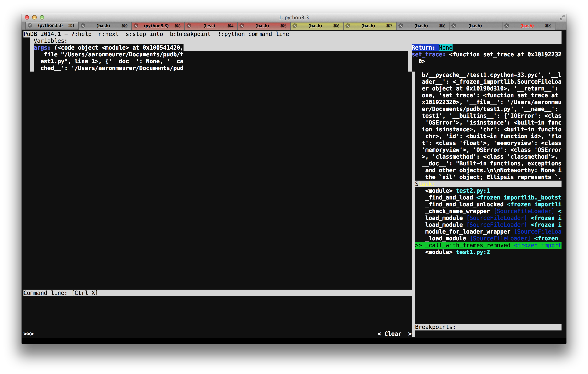The image size is (588, 374).
Task: Select stack frame '_load_module [SourceFileLoader]'
Action: (488, 238)
